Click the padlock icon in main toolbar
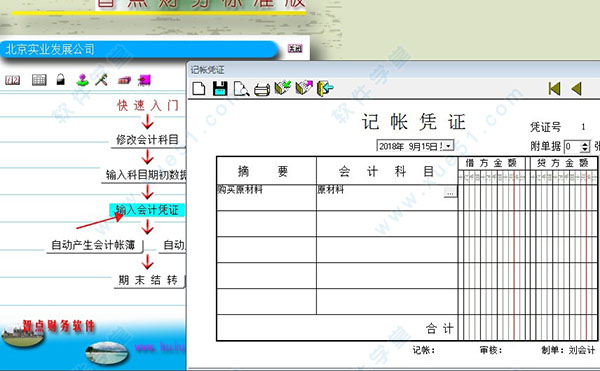 coord(60,79)
